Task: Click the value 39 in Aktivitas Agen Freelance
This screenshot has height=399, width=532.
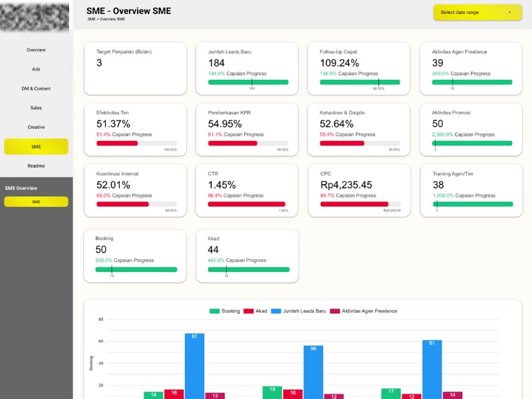Action: point(438,63)
